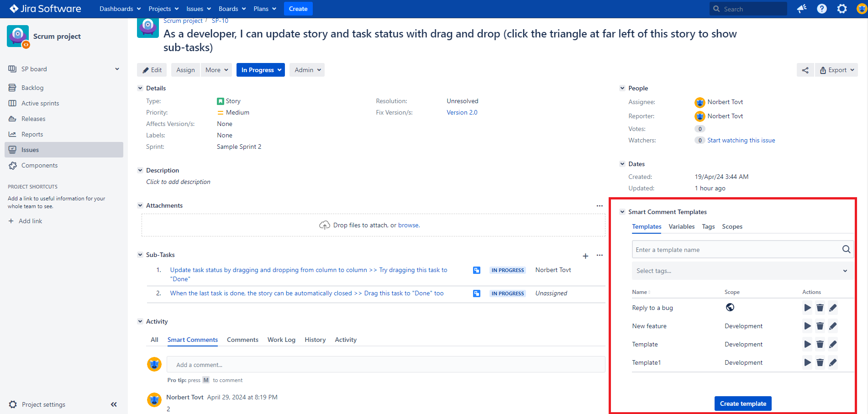Image resolution: width=868 pixels, height=414 pixels.
Task: Edit the 'Template1' template with pencil icon
Action: tap(833, 362)
